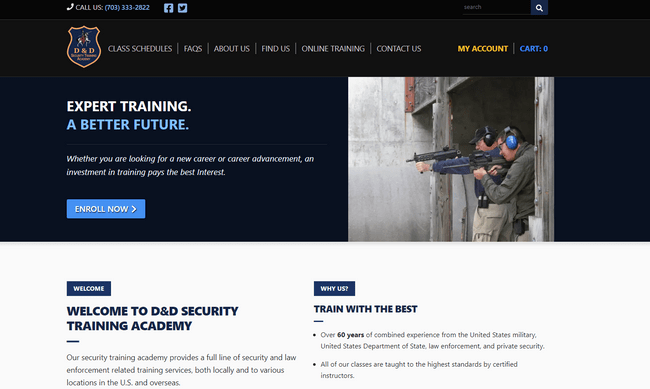Select Find Us in navigation
Viewport: 650px width, 389px height.
(x=276, y=49)
